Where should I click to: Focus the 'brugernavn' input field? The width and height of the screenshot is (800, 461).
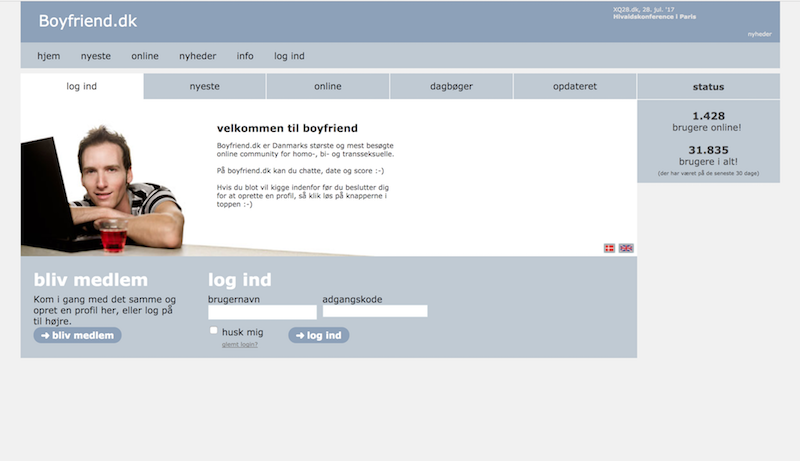262,312
